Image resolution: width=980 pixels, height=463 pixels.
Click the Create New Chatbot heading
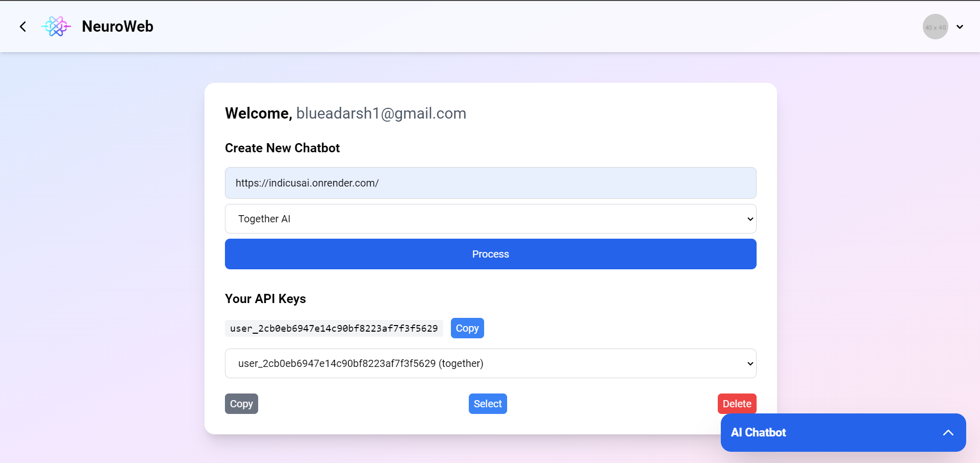click(x=282, y=148)
